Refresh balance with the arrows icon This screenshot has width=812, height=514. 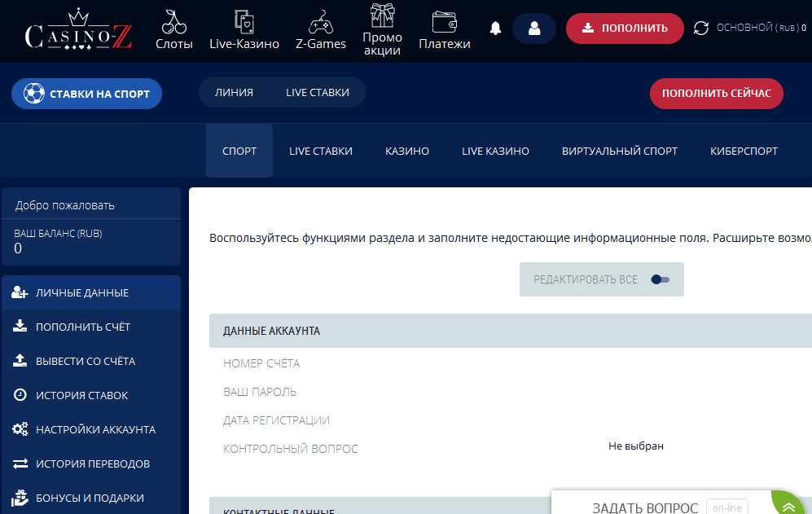pyautogui.click(x=701, y=29)
